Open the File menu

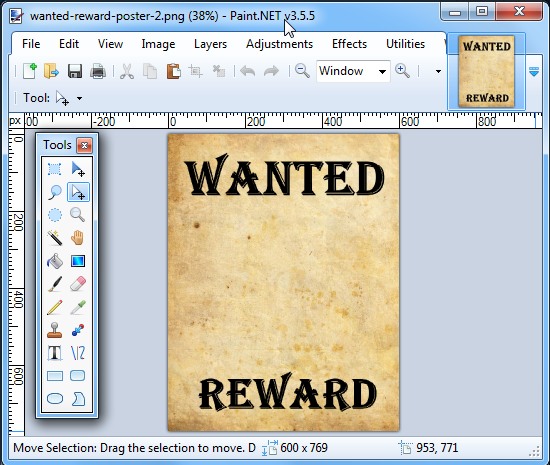coord(31,44)
